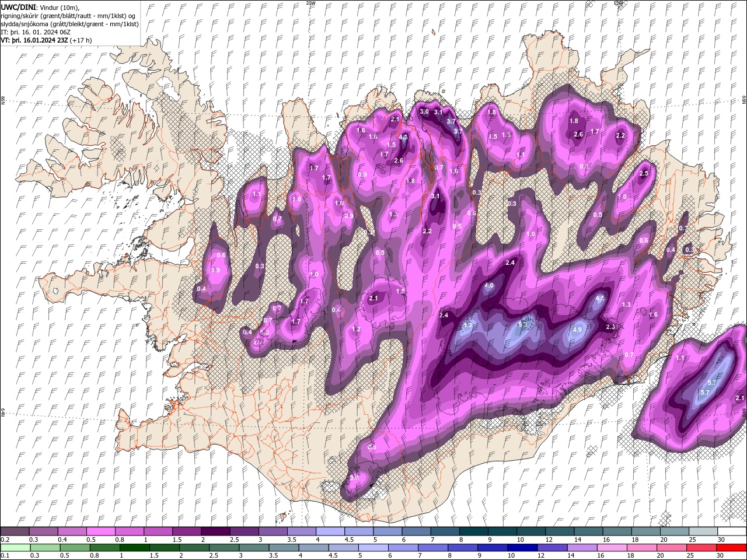Click the light blue 4–4.5 snowfall legend swatch
This screenshot has height=560, width=747.
coord(329,531)
